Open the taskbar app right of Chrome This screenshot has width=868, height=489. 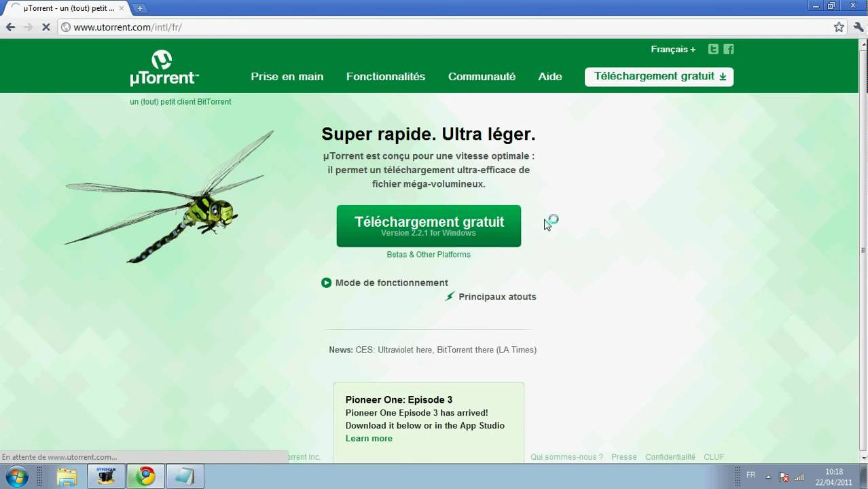tap(184, 477)
